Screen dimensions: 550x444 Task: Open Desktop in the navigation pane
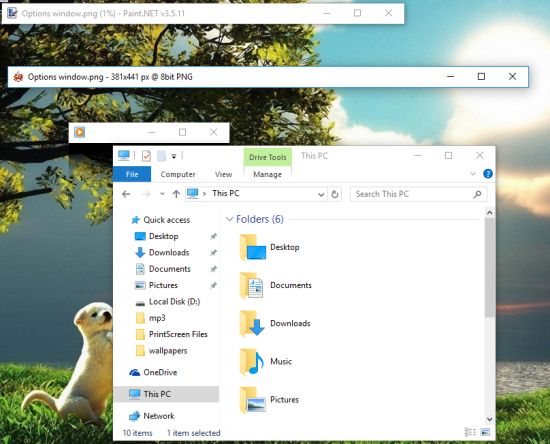pos(163,236)
